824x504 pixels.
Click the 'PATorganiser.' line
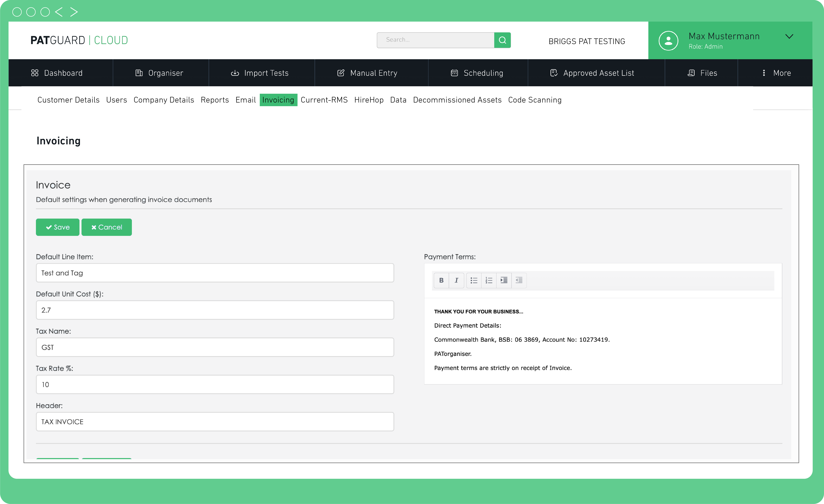(x=453, y=354)
